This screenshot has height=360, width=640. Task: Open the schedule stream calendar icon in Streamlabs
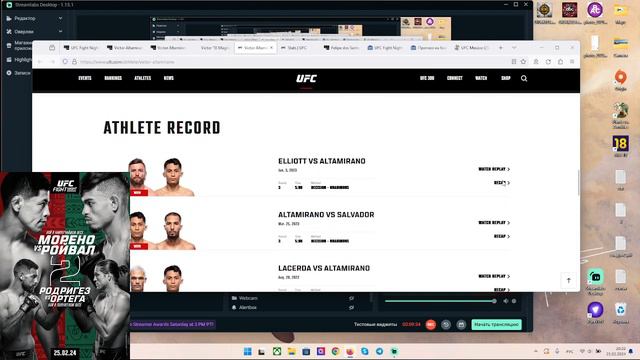(461, 324)
